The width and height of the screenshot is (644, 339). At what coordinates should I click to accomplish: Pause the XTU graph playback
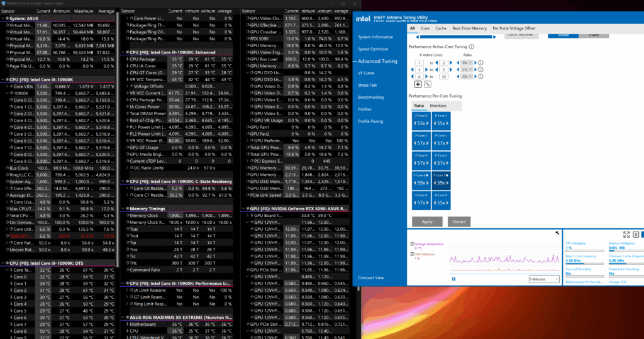(454, 279)
